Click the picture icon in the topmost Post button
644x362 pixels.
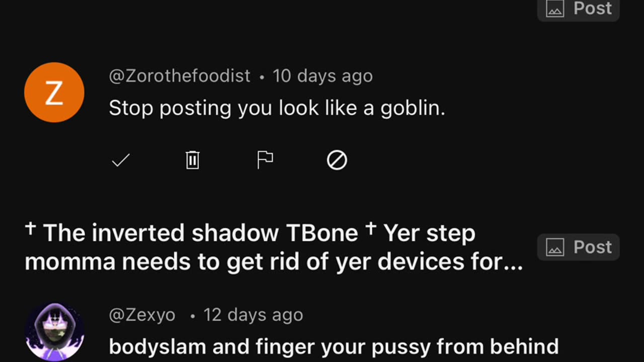point(555,9)
